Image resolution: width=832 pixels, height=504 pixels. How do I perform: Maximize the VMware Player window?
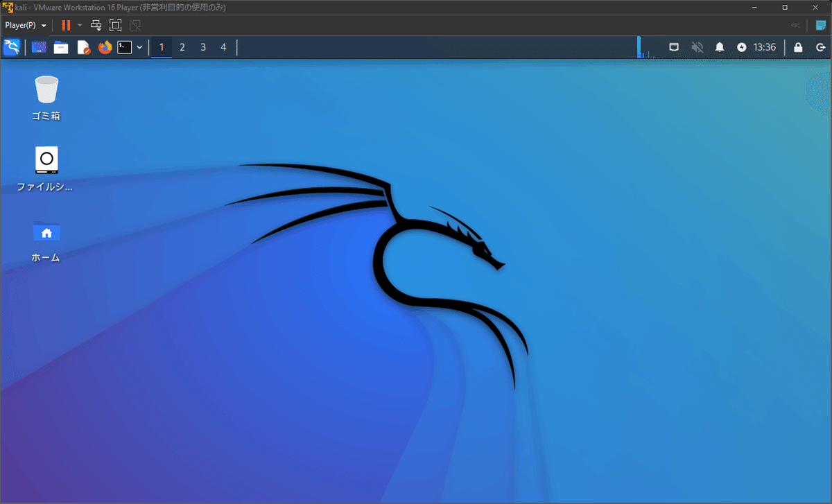click(x=785, y=7)
